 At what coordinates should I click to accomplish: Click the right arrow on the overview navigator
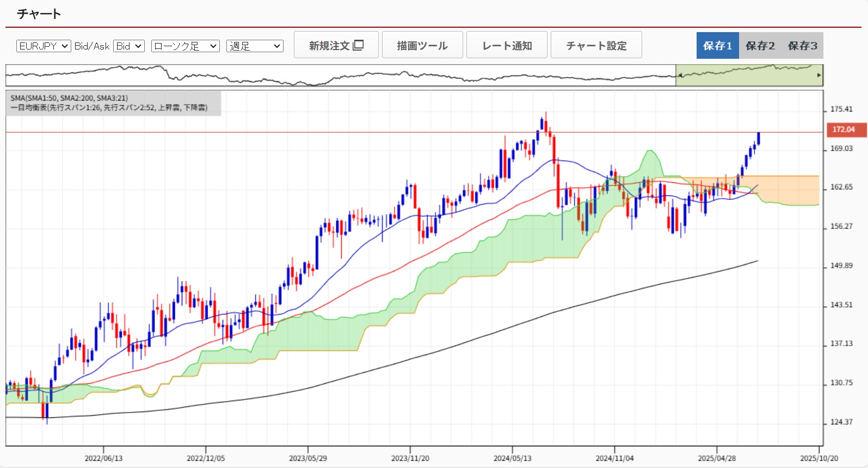(x=819, y=76)
